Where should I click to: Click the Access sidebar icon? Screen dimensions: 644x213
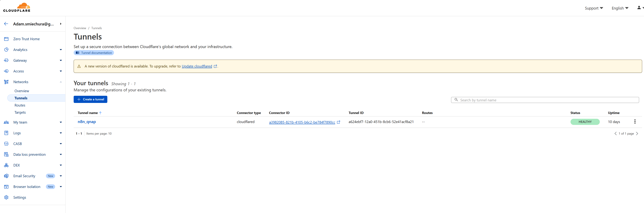point(6,71)
